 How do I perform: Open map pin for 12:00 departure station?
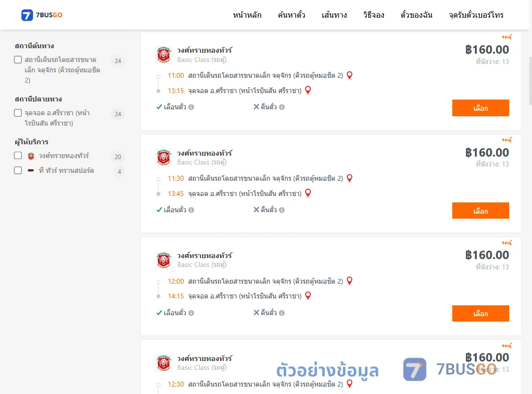[349, 281]
